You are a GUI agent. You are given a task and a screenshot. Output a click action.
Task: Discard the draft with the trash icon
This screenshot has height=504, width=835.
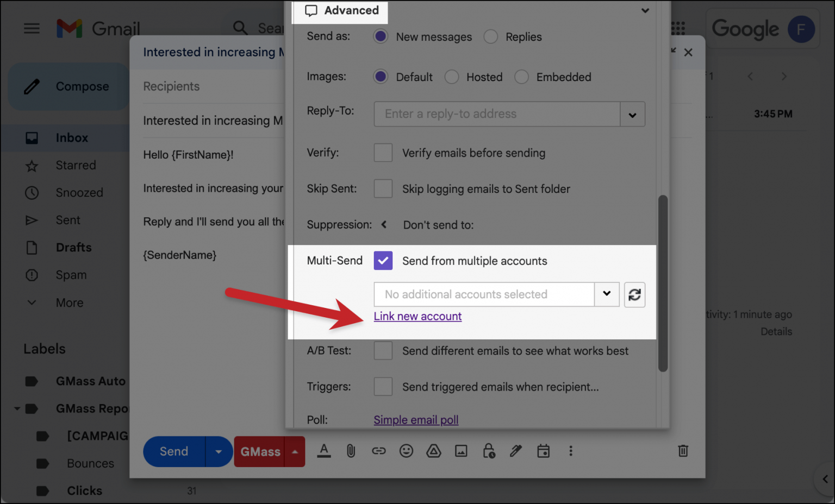click(x=683, y=451)
